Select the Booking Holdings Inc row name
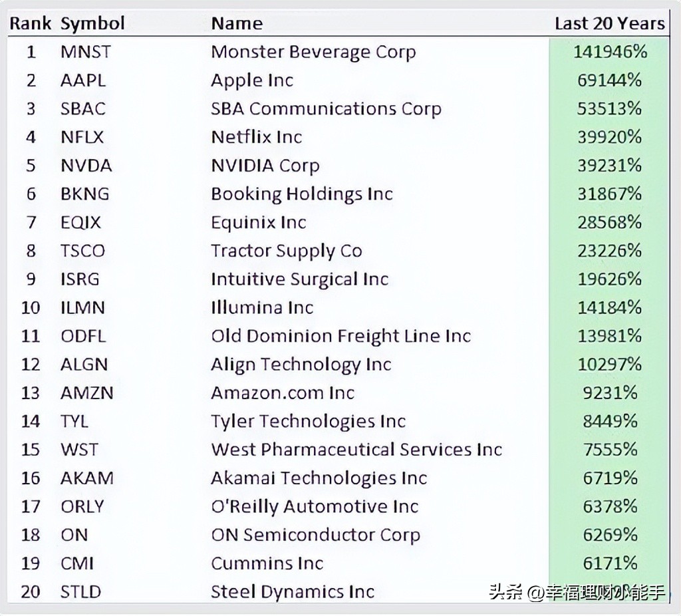The image size is (681, 616). pyautogui.click(x=302, y=194)
